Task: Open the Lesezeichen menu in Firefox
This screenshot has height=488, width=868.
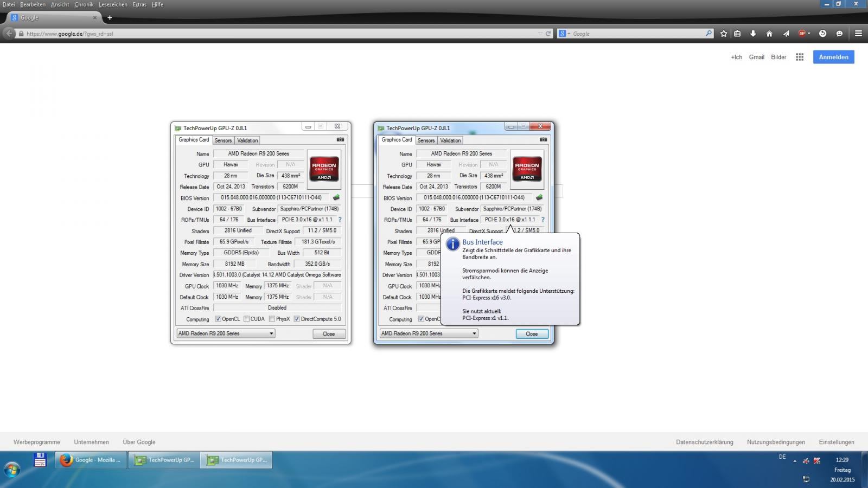Action: 113,4
